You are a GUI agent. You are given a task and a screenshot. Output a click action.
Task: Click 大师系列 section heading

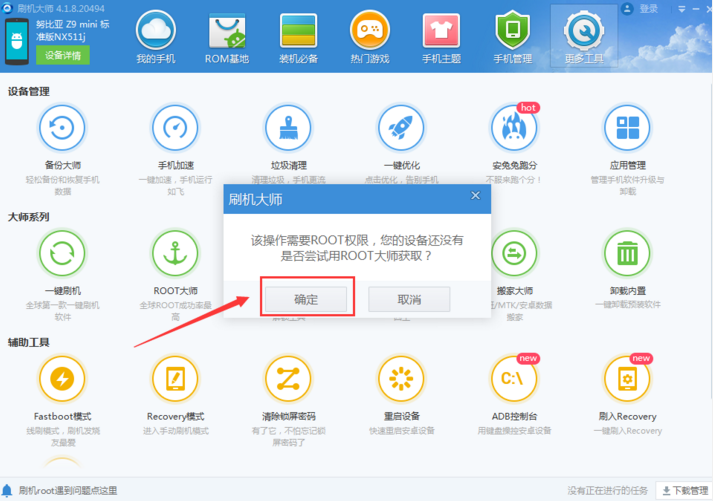29,217
